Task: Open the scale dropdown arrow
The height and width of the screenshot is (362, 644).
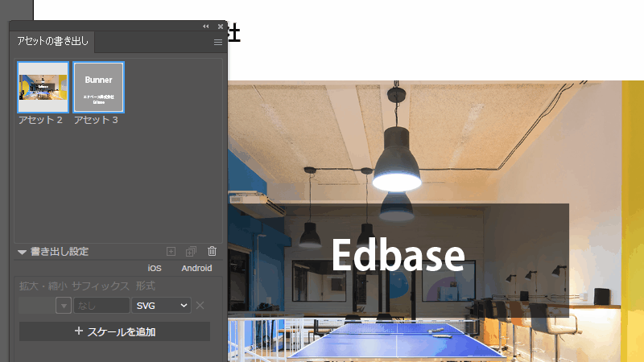Action: (x=64, y=306)
